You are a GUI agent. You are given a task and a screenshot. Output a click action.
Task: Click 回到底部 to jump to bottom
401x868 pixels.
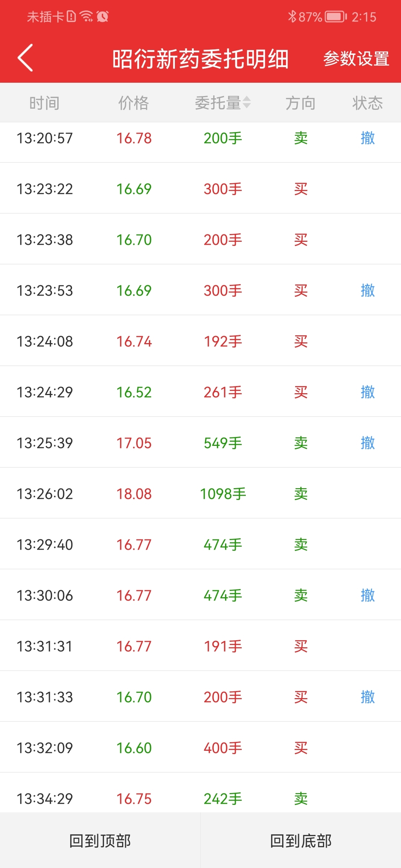(x=301, y=841)
